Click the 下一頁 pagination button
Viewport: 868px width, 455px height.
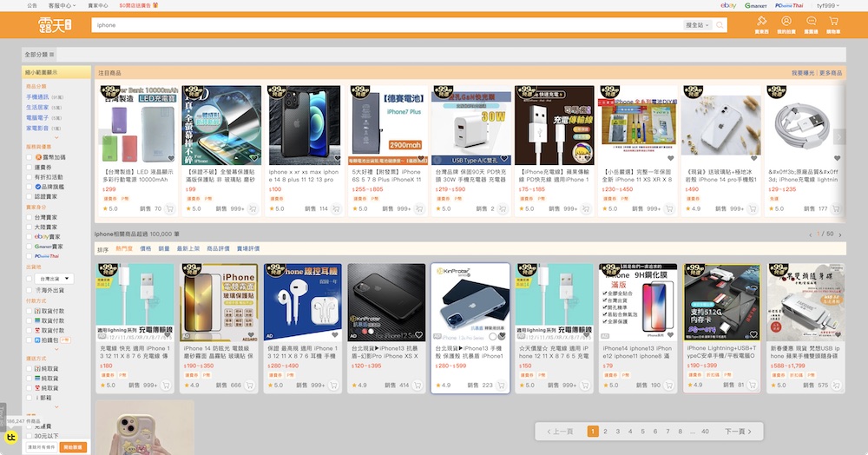[738, 432]
